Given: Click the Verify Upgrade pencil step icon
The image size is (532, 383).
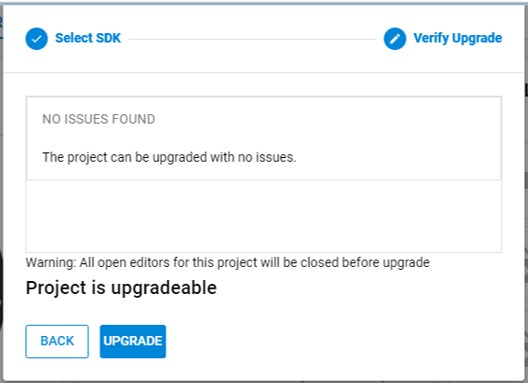Looking at the screenshot, I should (x=395, y=39).
